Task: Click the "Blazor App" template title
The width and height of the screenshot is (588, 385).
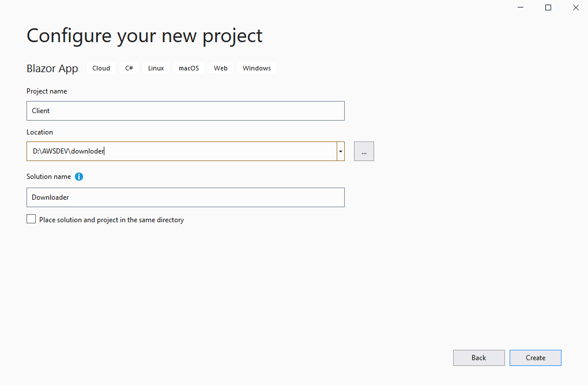Action: click(52, 68)
